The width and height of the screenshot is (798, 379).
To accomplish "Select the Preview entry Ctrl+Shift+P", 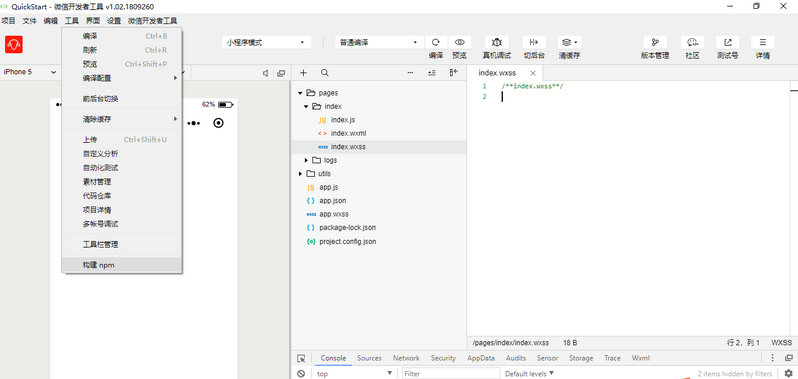I will (122, 64).
